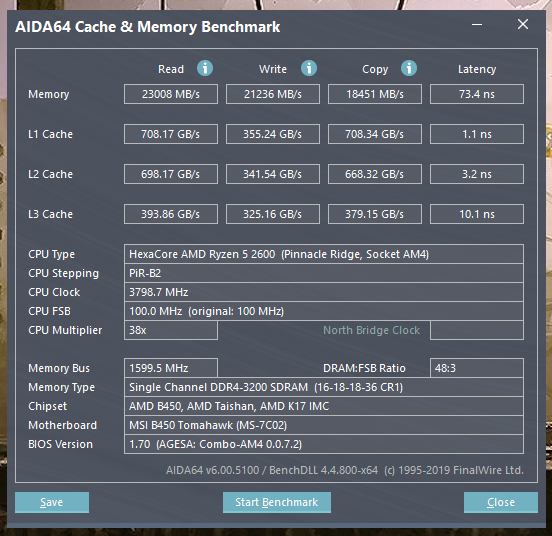Click the L2 Cache row label

50,174
